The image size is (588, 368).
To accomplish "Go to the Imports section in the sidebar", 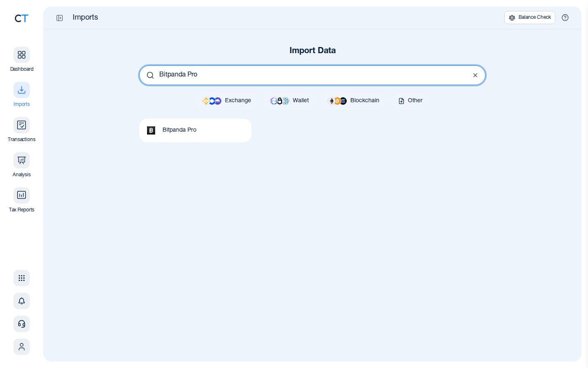I will (x=22, y=95).
